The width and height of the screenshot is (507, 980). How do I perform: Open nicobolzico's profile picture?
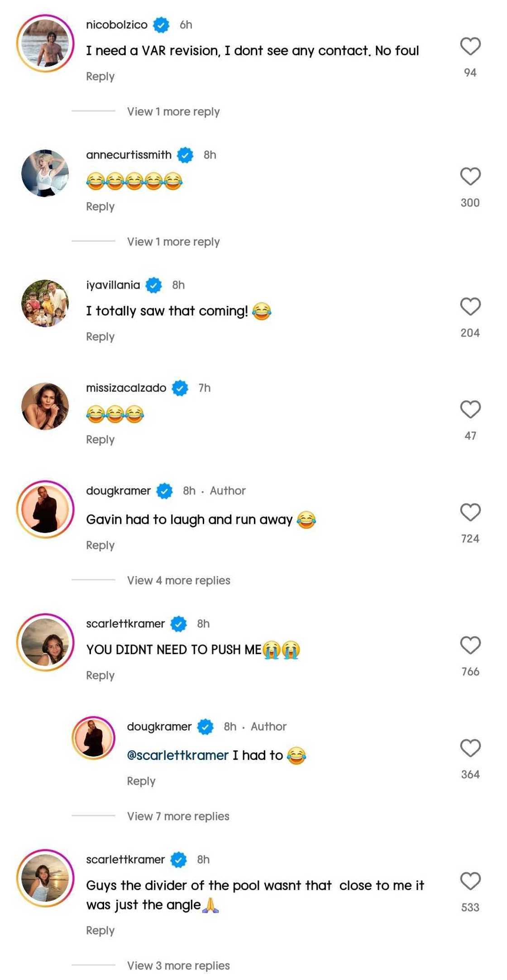click(x=45, y=43)
